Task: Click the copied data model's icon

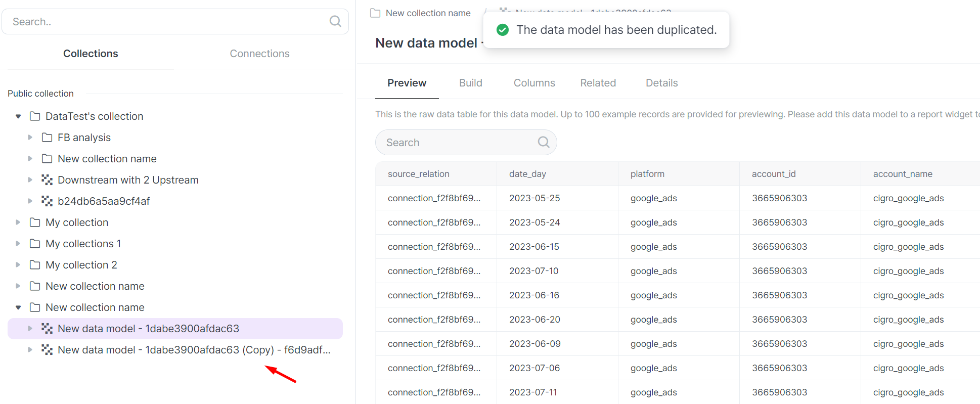Action: point(47,350)
